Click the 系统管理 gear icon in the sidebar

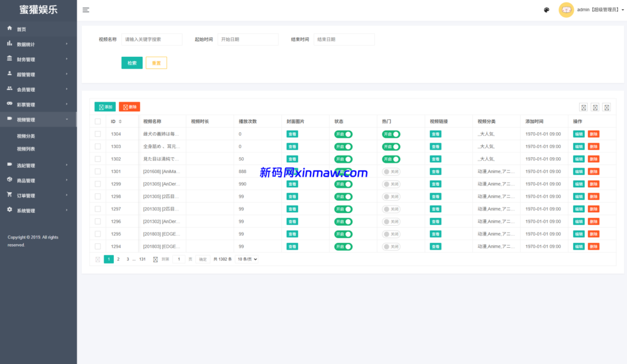9,210
